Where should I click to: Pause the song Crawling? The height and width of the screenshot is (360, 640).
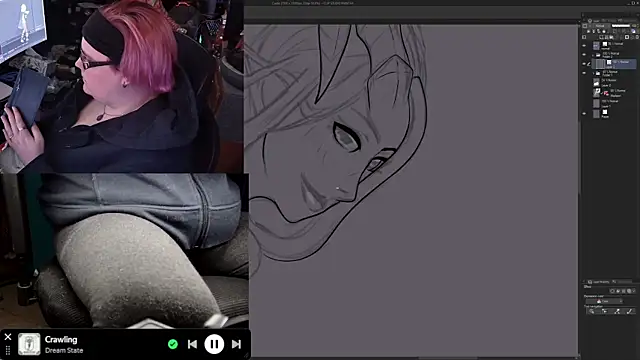(214, 344)
